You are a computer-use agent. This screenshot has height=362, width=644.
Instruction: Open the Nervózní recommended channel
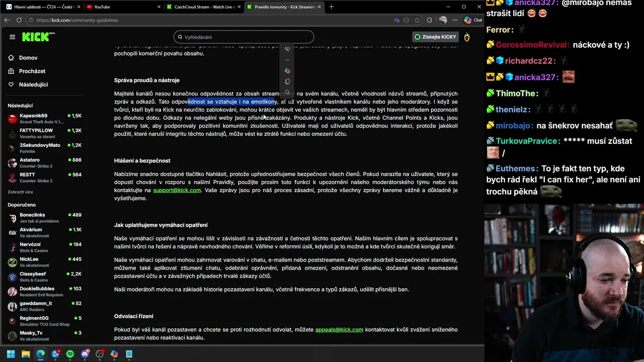pos(44,247)
